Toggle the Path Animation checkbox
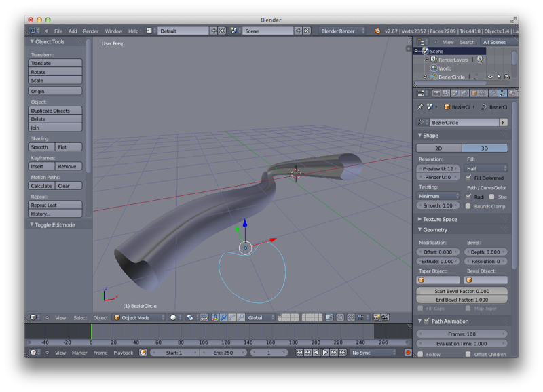Image resolution: width=543 pixels, height=392 pixels. (x=427, y=321)
